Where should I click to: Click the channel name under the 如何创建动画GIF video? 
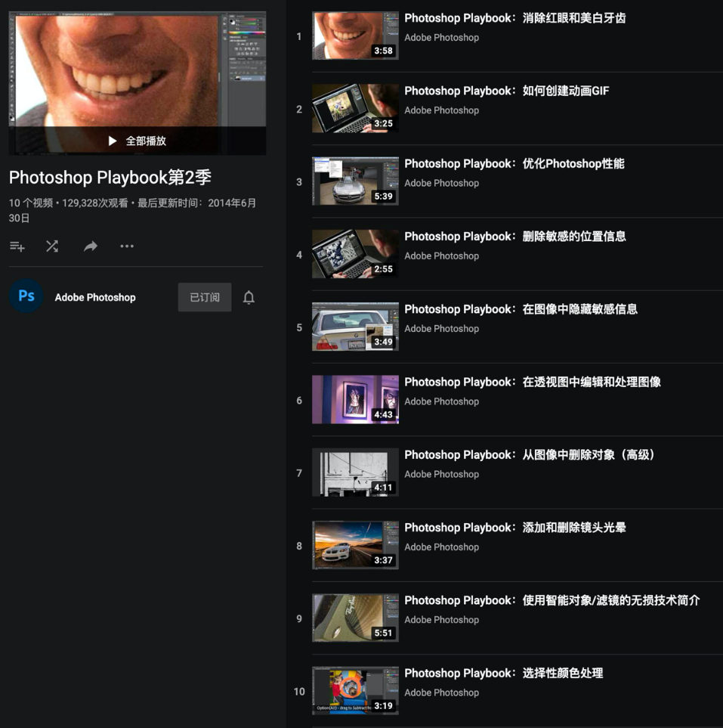(x=442, y=110)
